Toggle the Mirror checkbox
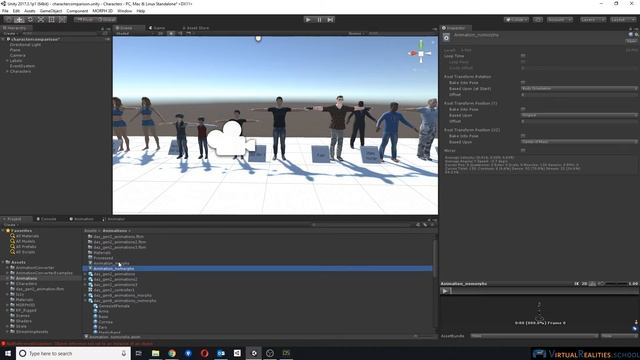Image resolution: width=640 pixels, height=360 pixels. [523, 150]
